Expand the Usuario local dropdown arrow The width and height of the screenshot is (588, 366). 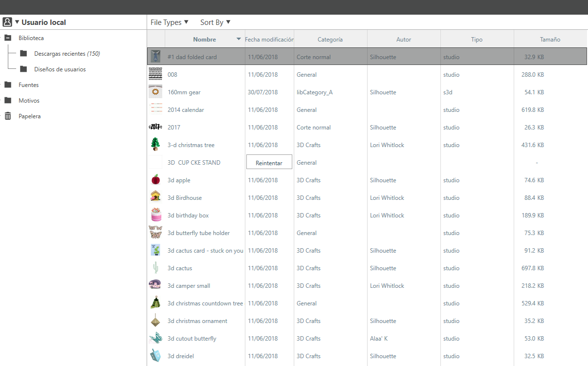click(x=17, y=22)
